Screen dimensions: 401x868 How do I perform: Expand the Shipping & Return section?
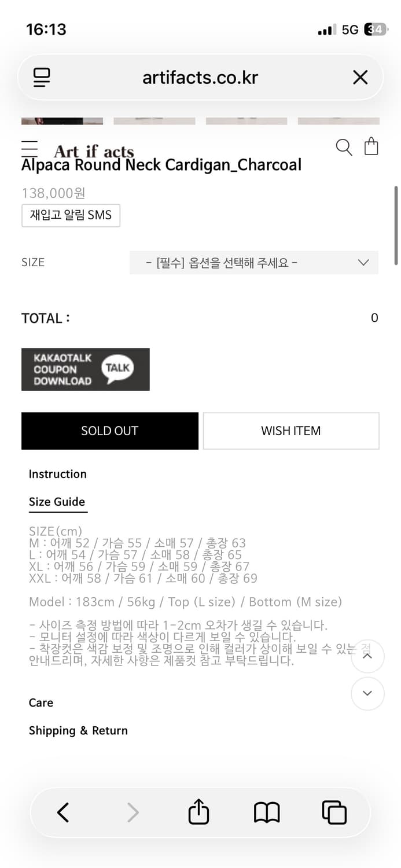[x=78, y=730]
